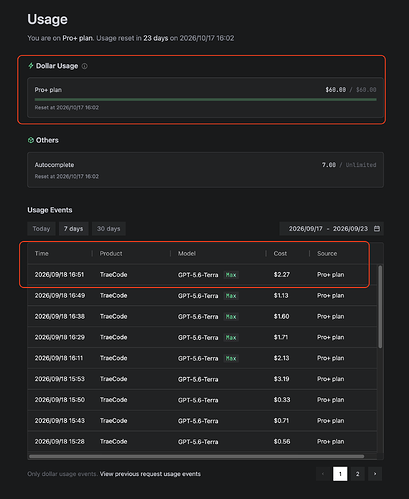Select the 30 days filter tab

click(x=109, y=229)
